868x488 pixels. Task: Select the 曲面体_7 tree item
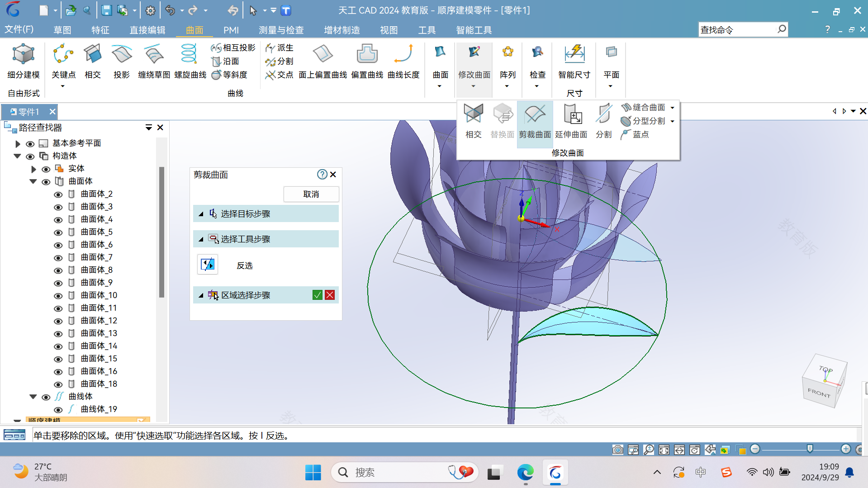click(96, 257)
